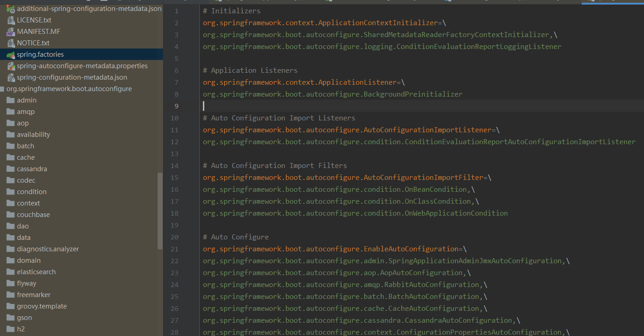This screenshot has height=336, width=644.
Task: Click '# Auto Configuration Import Listeners' comment
Action: click(279, 118)
